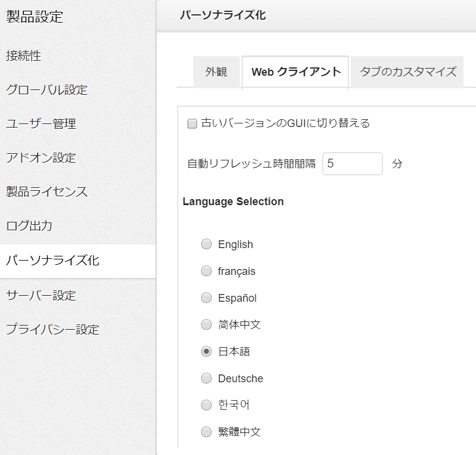
Task: Select the Español radio option
Action: [206, 298]
